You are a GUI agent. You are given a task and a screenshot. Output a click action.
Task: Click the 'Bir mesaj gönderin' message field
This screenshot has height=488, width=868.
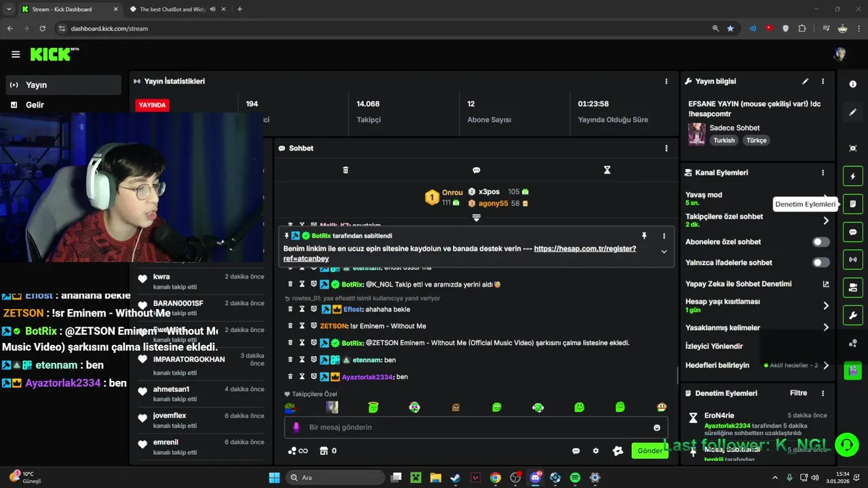tap(476, 428)
